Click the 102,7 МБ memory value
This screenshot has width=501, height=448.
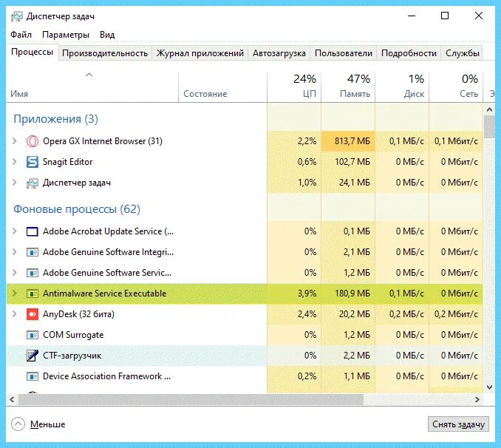coord(352,162)
